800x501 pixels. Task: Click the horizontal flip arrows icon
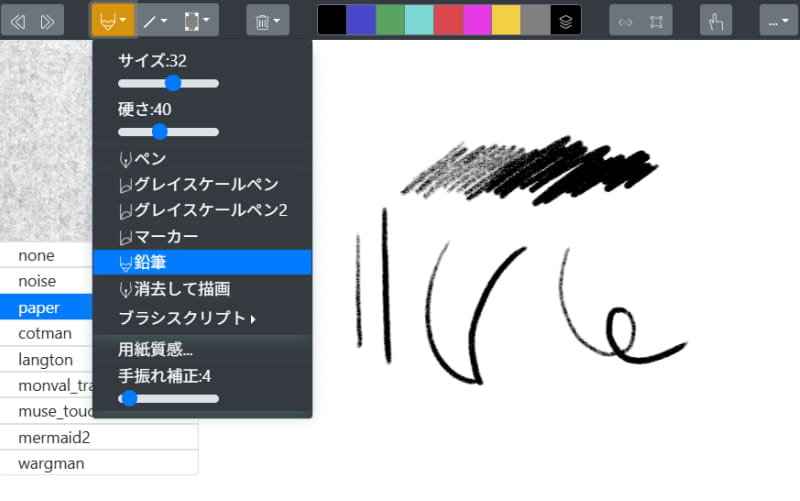pos(625,21)
